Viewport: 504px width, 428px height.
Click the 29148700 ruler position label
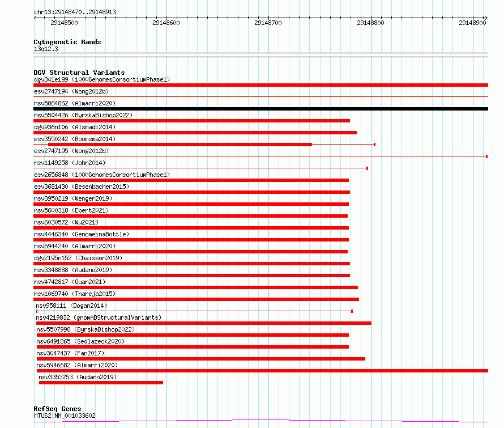tap(268, 23)
